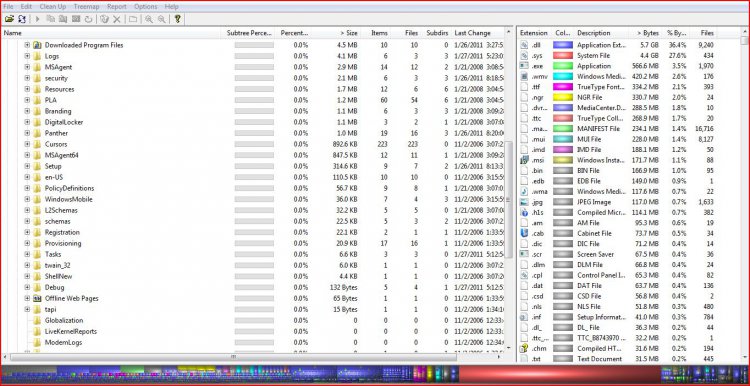
Task: Click the Command Prompt Here toolbar icon
Action: (x=76, y=19)
